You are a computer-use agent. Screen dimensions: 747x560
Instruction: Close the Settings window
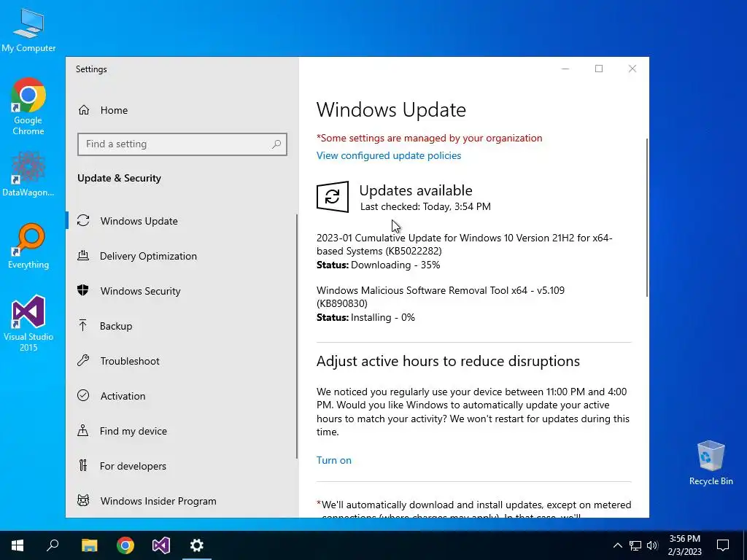[632, 69]
